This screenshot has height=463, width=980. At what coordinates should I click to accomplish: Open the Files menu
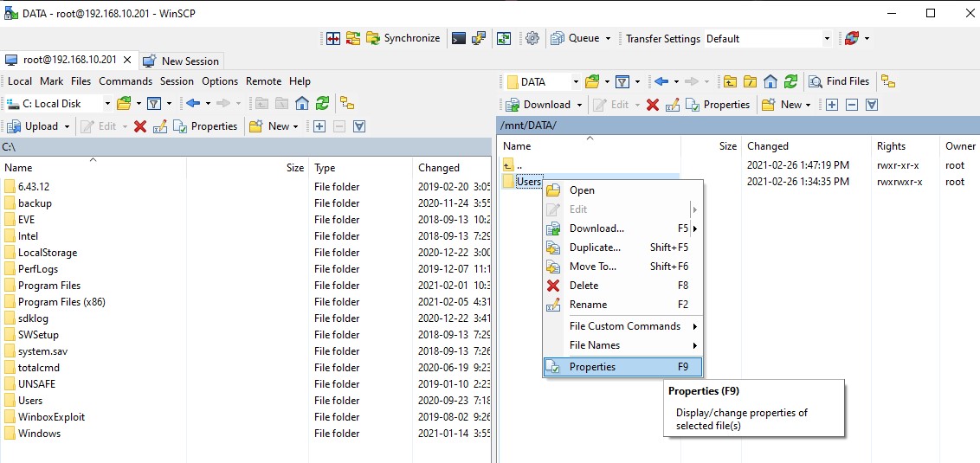pyautogui.click(x=81, y=81)
